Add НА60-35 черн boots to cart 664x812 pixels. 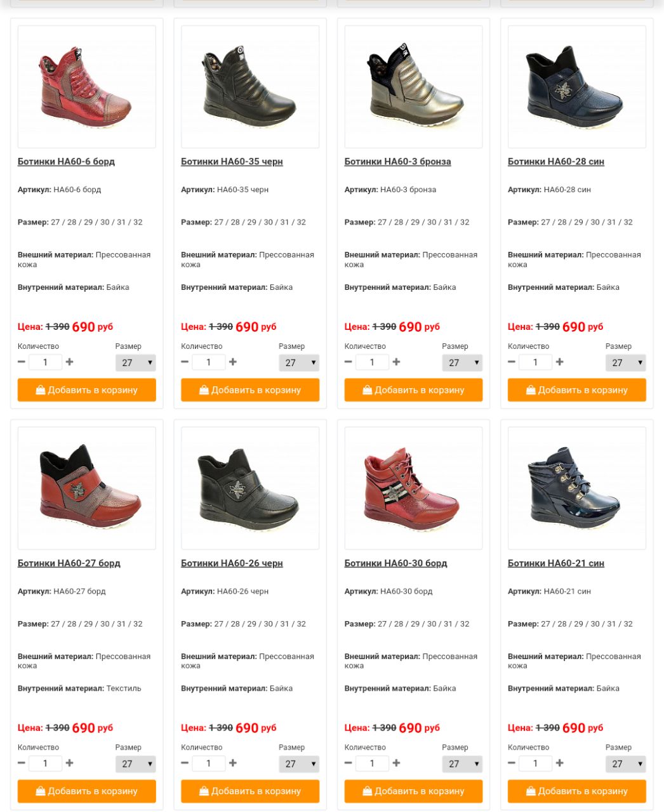click(250, 390)
